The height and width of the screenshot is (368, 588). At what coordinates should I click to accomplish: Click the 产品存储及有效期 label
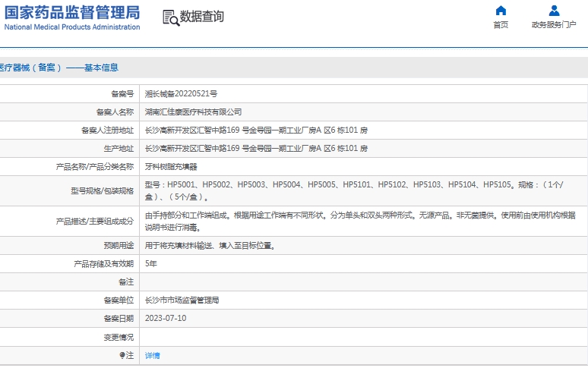point(103,264)
